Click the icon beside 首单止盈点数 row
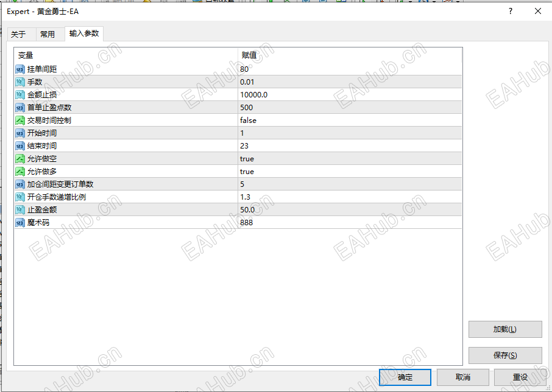Screen dimensions: 552x392 [x=19, y=108]
